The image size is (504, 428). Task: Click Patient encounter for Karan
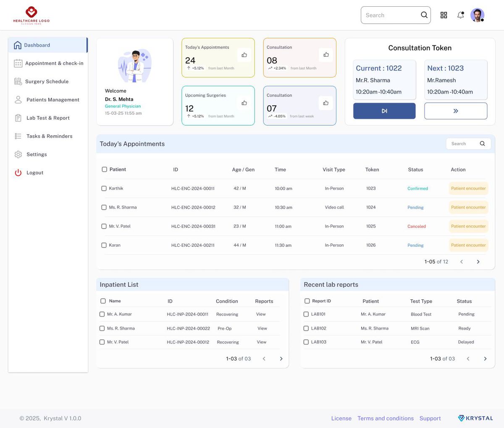point(468,245)
